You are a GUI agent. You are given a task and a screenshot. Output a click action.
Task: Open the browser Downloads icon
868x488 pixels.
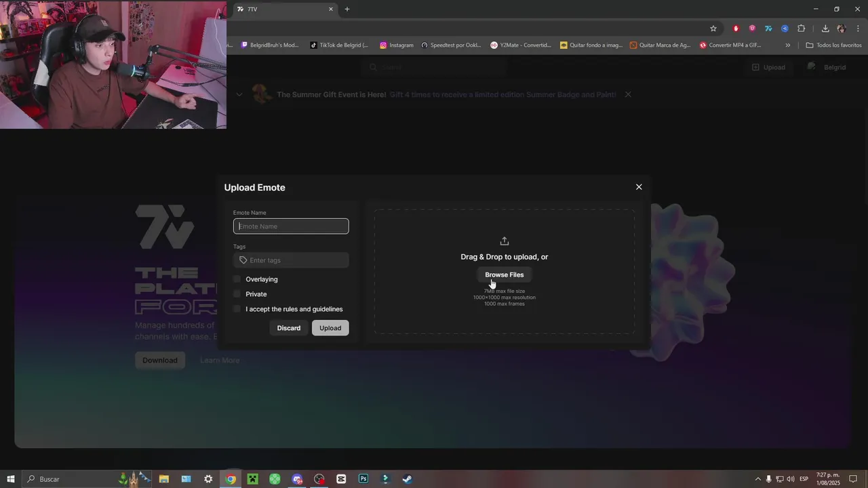coord(825,28)
